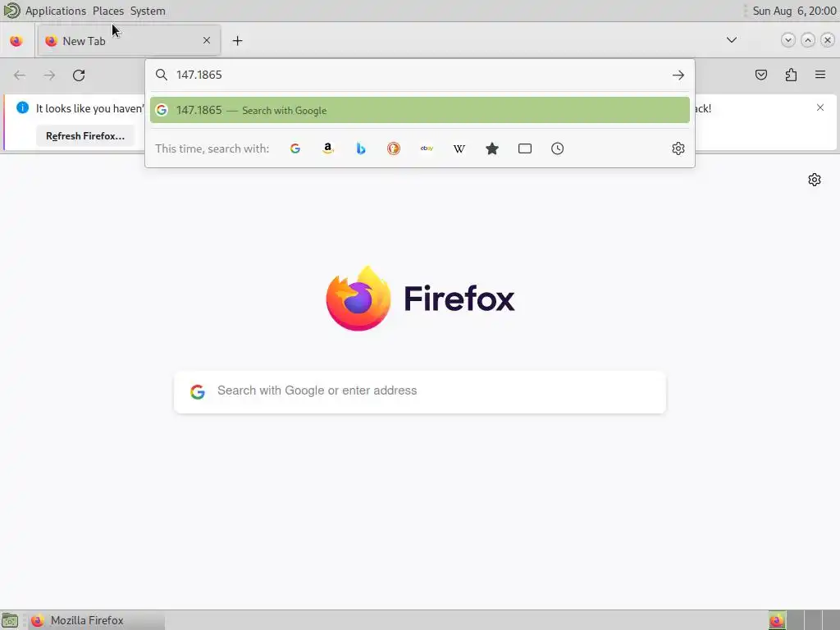Dismiss the refresh Firefox notification bar

coord(820,107)
